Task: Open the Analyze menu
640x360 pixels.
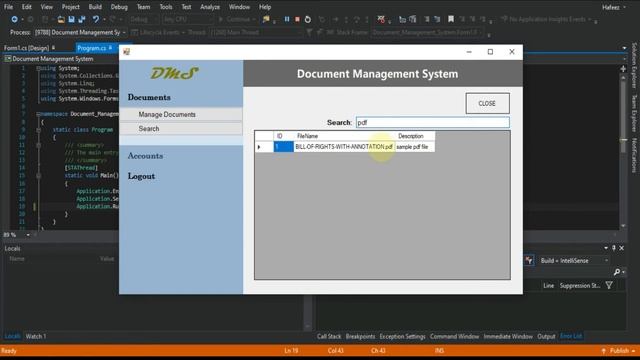Action: coord(210,7)
